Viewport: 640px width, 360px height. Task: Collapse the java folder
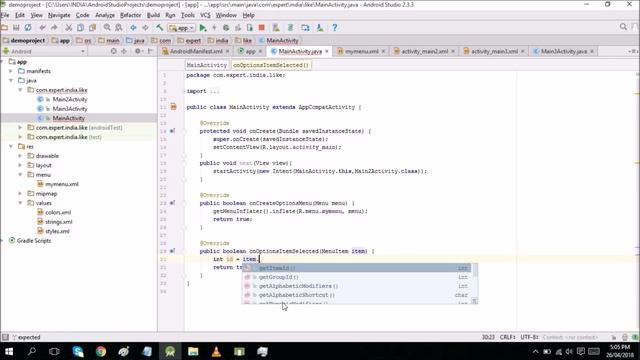point(11,80)
